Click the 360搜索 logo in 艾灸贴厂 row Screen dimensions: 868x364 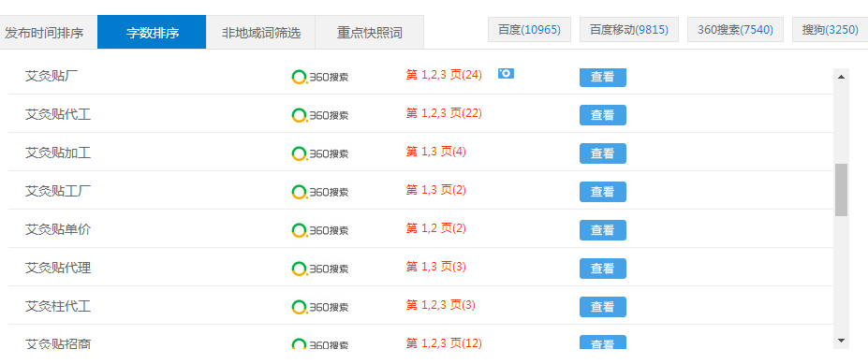tap(320, 77)
